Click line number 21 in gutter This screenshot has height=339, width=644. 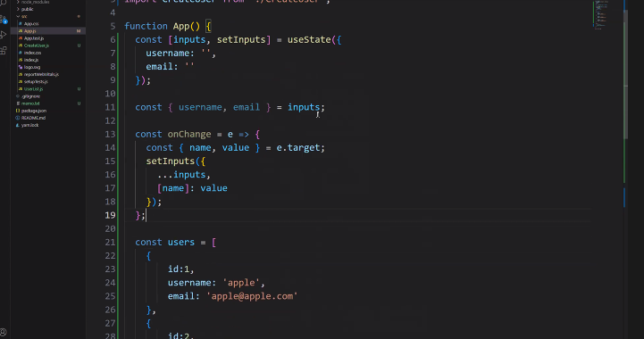point(110,242)
